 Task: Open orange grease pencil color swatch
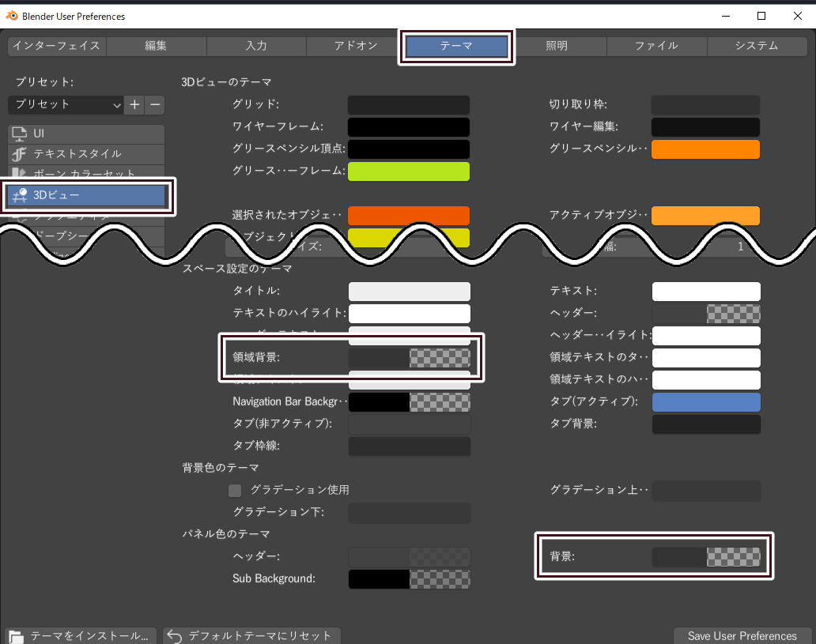(705, 149)
